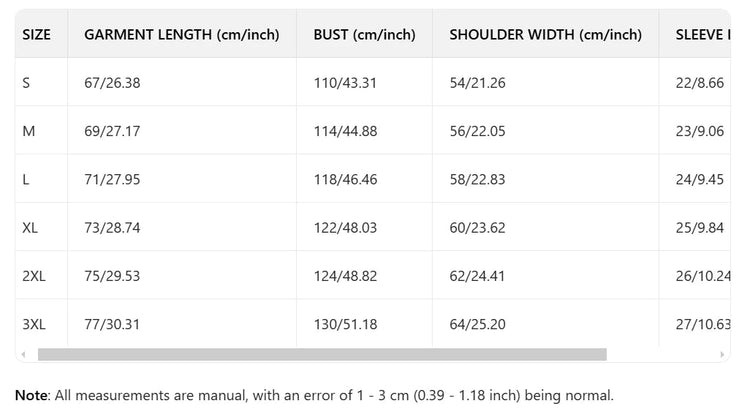This screenshot has width=750, height=409.
Task: Click the SHOULDER WIDTH header cell
Action: click(545, 34)
